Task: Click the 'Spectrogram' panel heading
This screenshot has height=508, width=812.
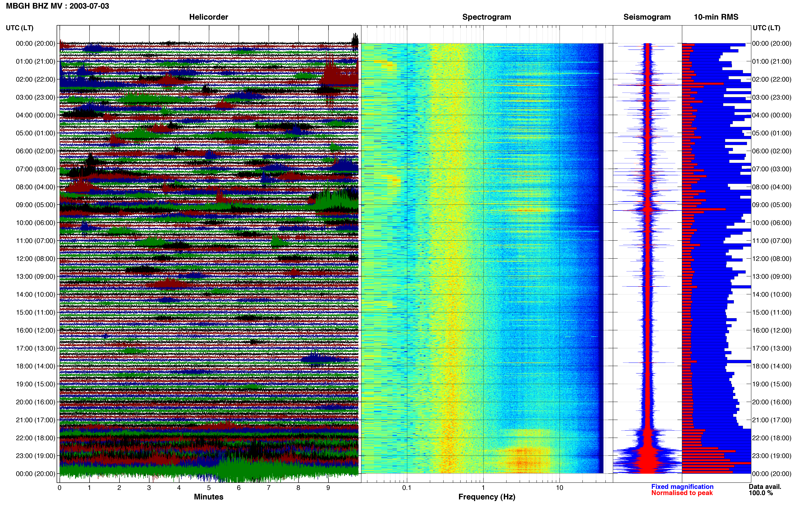Action: pyautogui.click(x=487, y=17)
